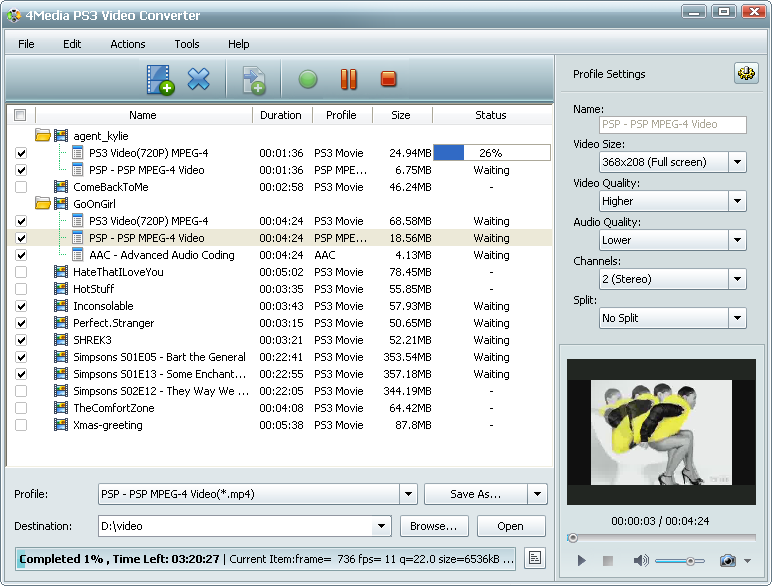The image size is (772, 586).
Task: Open the Video Quality dropdown
Action: click(x=737, y=200)
